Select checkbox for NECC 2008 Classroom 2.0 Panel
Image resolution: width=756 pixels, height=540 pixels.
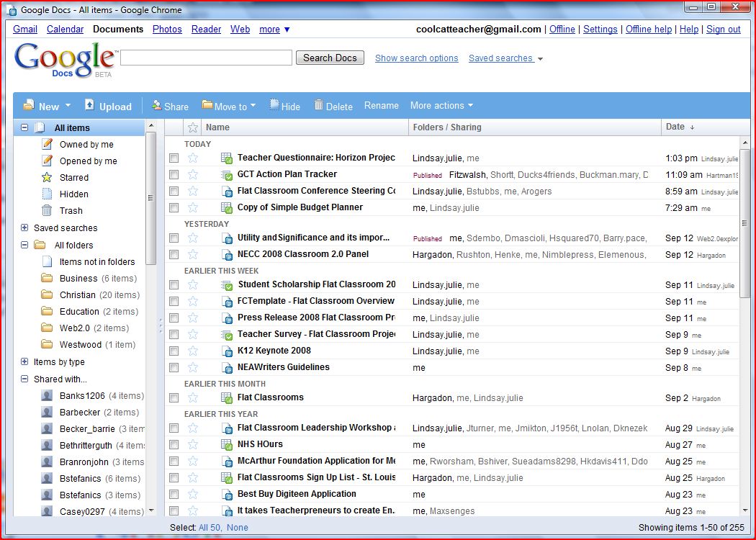(x=174, y=255)
